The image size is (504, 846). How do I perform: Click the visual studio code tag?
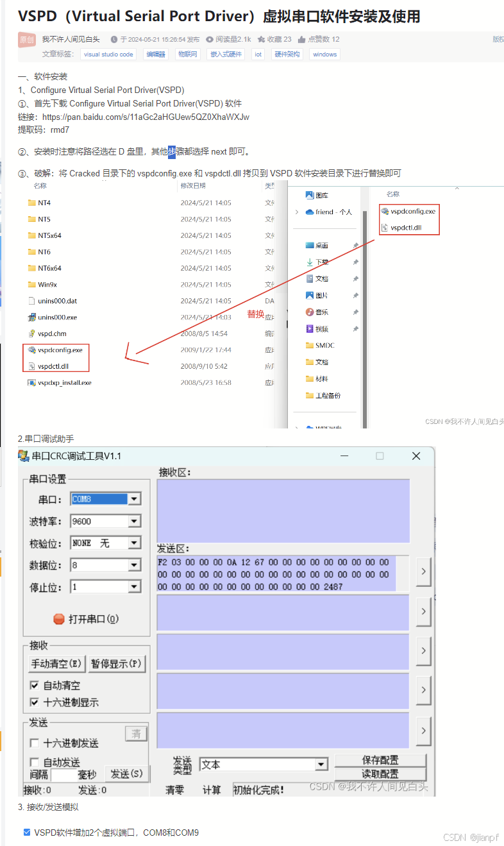(108, 55)
